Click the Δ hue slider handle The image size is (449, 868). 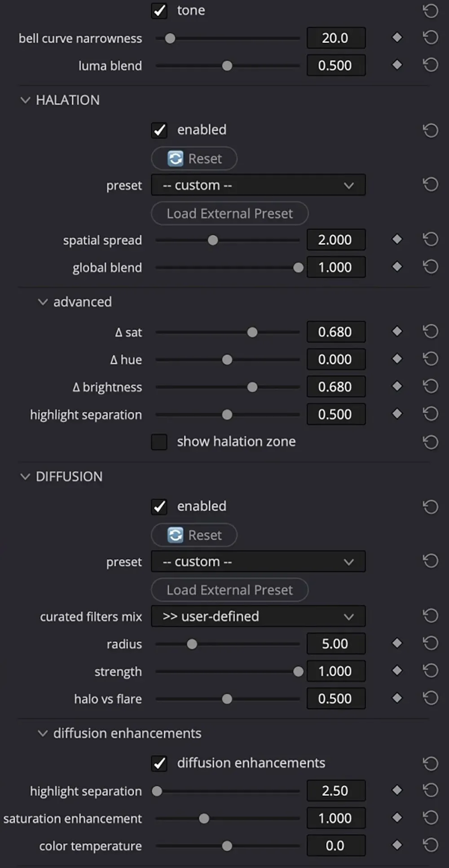227,360
